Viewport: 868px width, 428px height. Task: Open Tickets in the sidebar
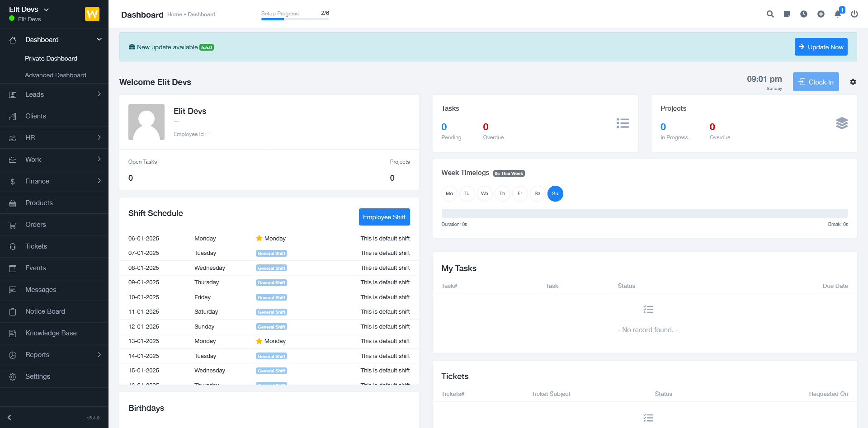[x=54, y=246]
